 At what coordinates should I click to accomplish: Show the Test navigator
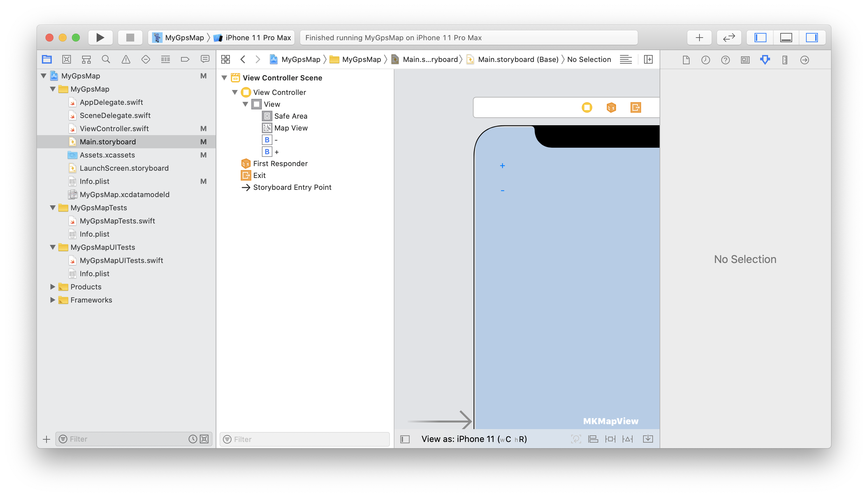(145, 59)
